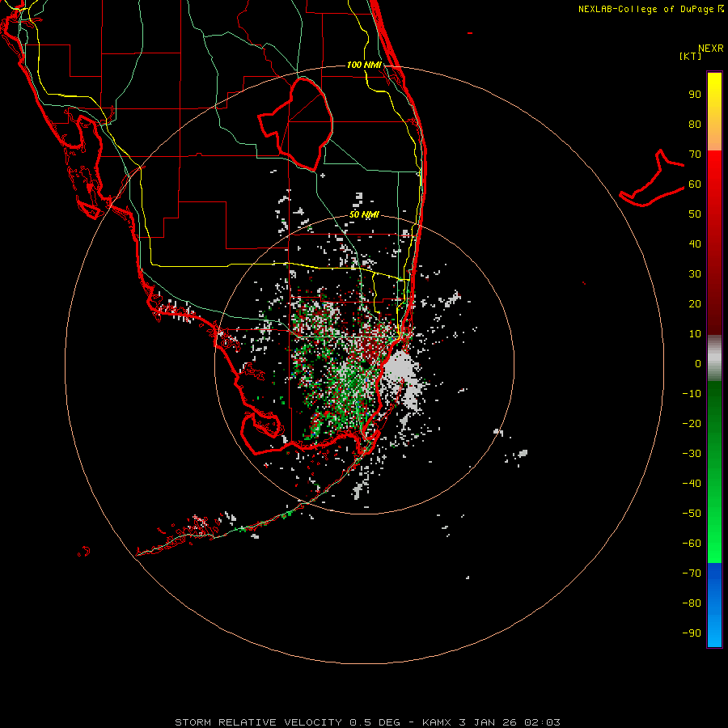Click the -50 knot label on the scale
Viewport: 728px width, 728px height.
[x=692, y=514]
